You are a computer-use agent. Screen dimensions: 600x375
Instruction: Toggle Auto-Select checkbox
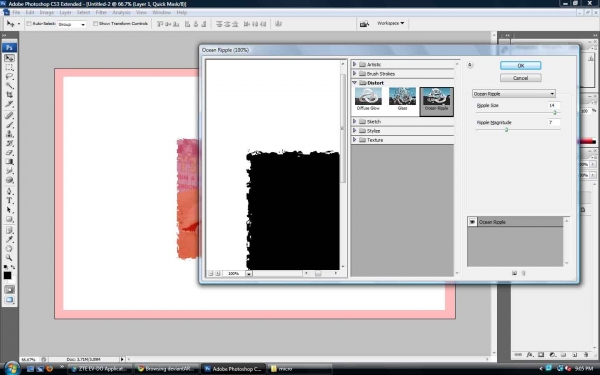coord(29,24)
